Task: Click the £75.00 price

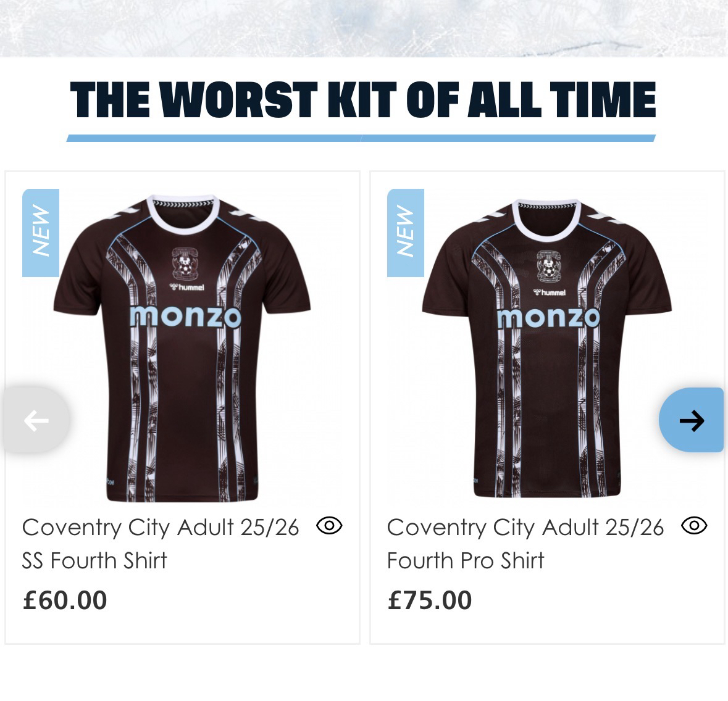Action: [430, 600]
